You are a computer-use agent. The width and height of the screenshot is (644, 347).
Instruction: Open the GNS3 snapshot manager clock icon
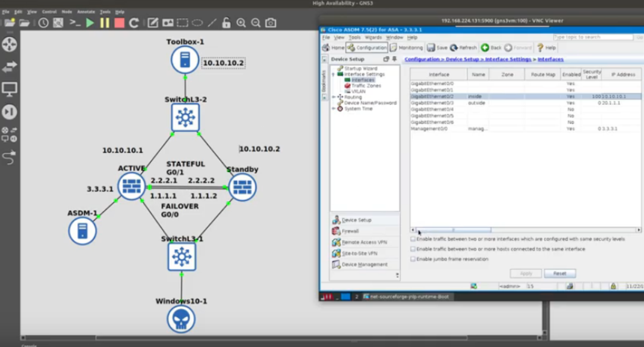(x=44, y=23)
